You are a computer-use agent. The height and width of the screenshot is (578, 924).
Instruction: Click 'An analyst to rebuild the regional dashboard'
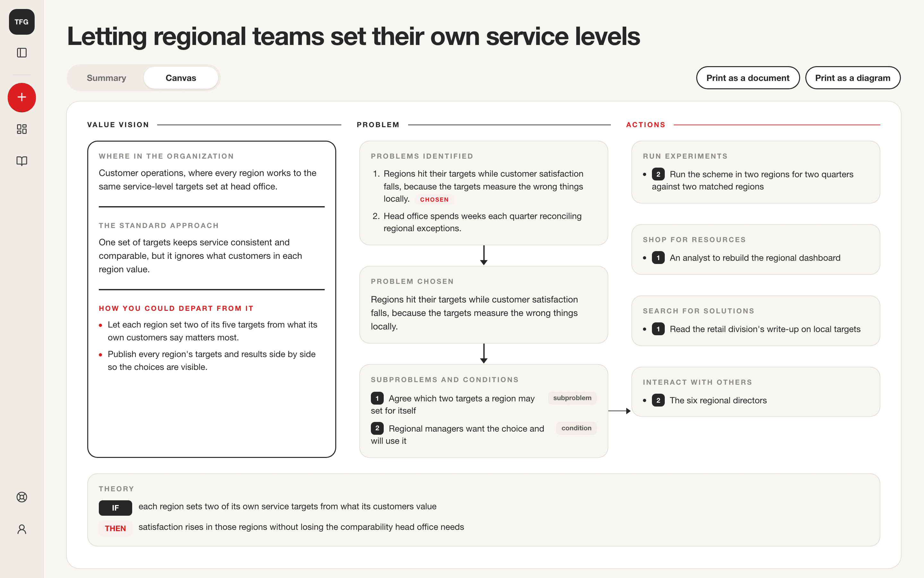[755, 258]
